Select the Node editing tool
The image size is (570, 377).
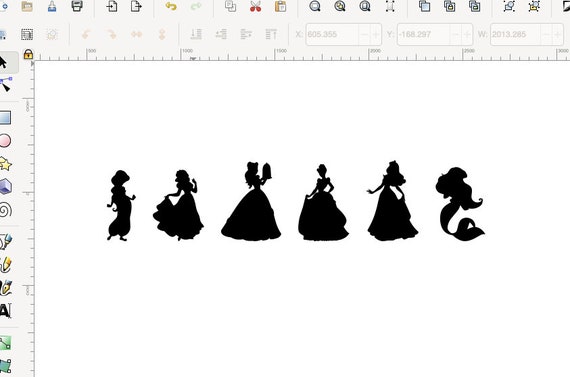click(x=5, y=84)
